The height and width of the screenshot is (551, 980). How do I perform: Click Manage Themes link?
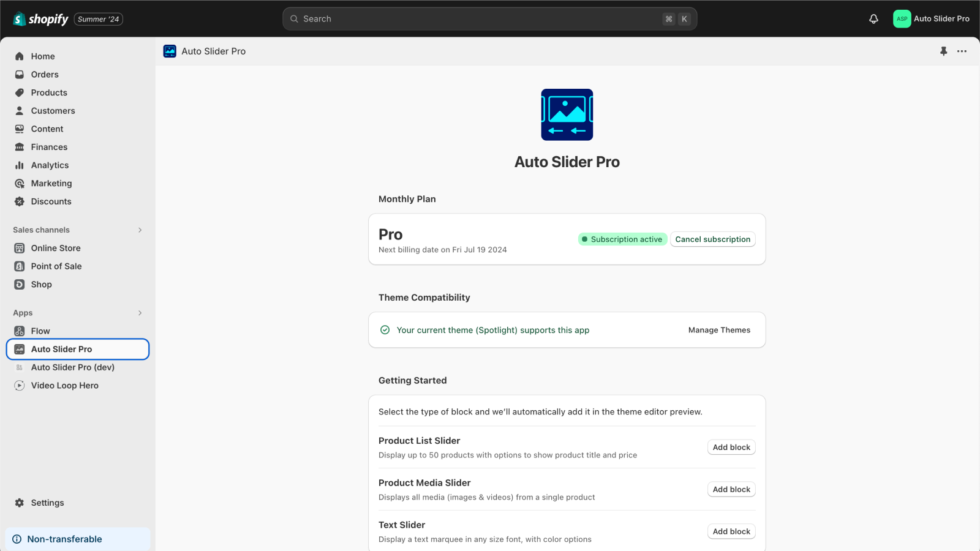719,330
